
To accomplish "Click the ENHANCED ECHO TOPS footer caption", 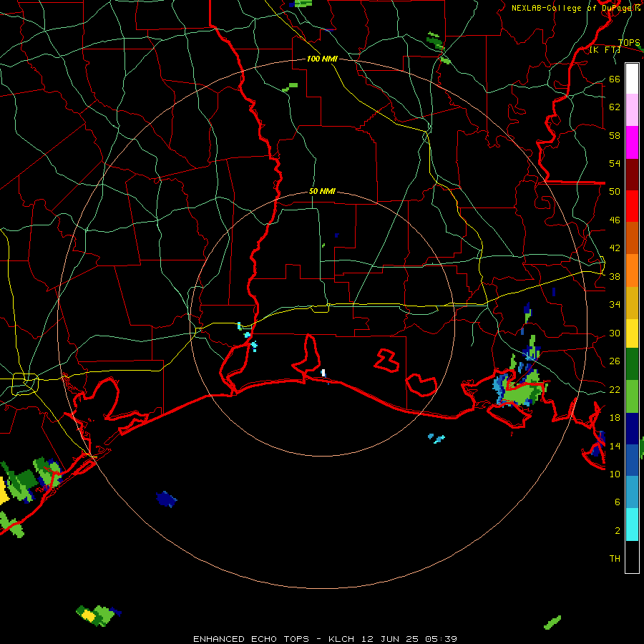I will pyautogui.click(x=325, y=639).
